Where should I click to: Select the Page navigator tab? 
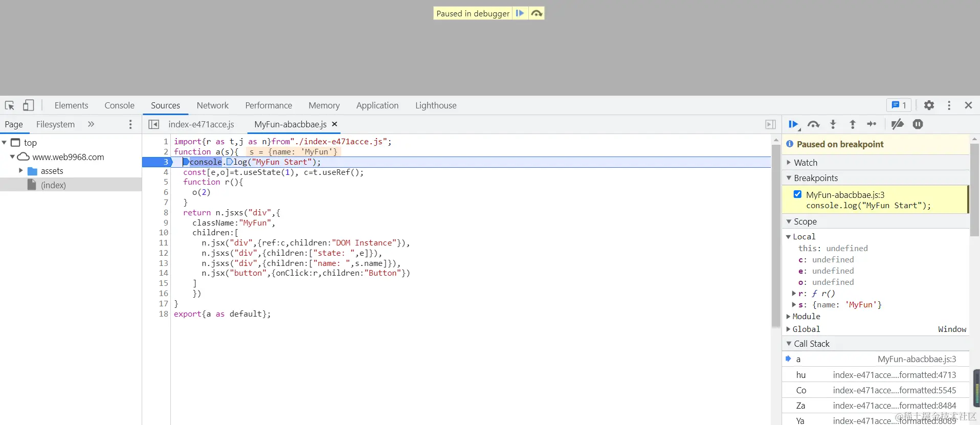[x=14, y=124]
